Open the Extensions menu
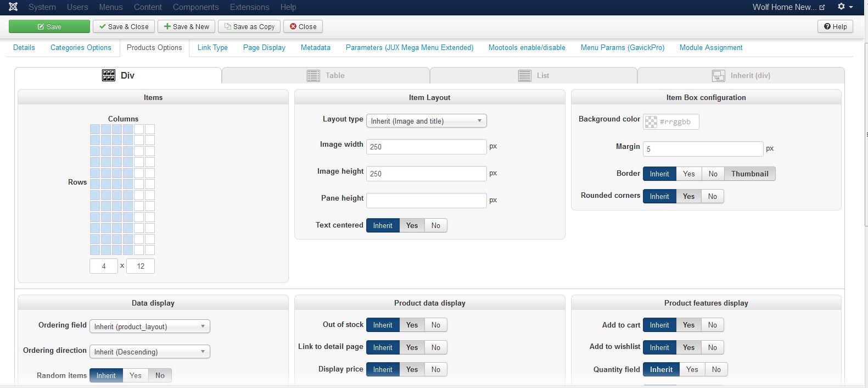The width and height of the screenshot is (868, 388). click(x=249, y=7)
